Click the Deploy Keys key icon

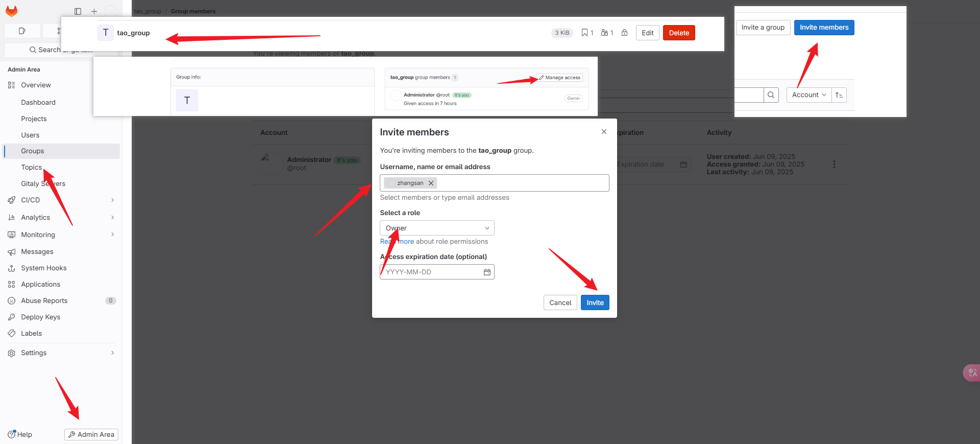[12, 317]
